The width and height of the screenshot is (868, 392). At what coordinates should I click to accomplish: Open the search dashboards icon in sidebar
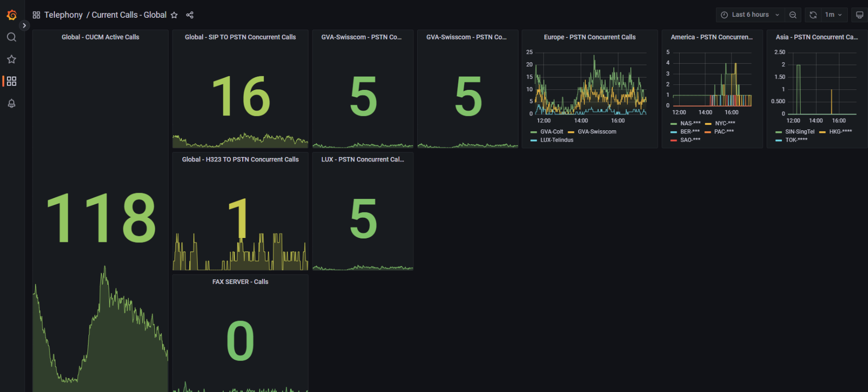click(12, 38)
